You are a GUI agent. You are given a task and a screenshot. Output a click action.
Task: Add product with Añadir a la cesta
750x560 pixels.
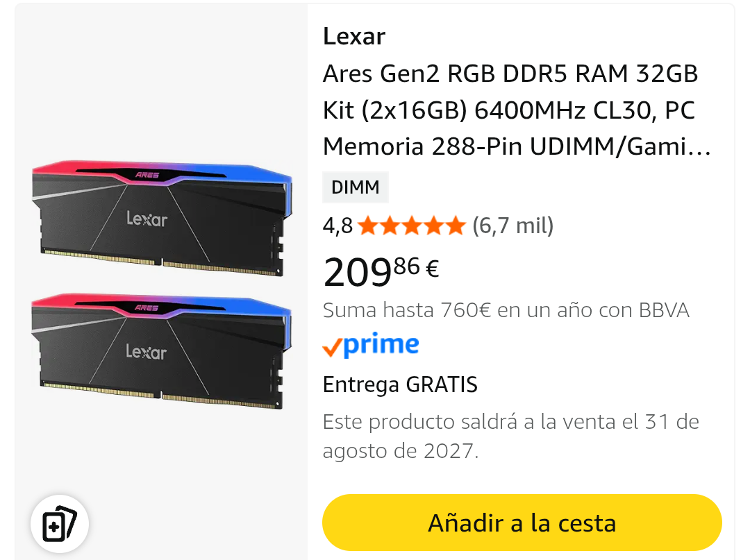[x=522, y=523]
